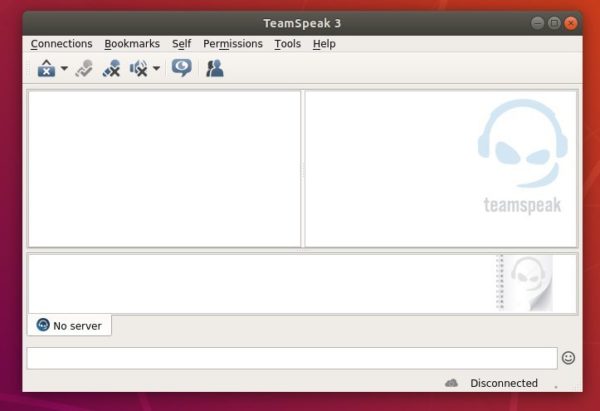Click the chat log area
The image size is (600, 411).
point(302,283)
